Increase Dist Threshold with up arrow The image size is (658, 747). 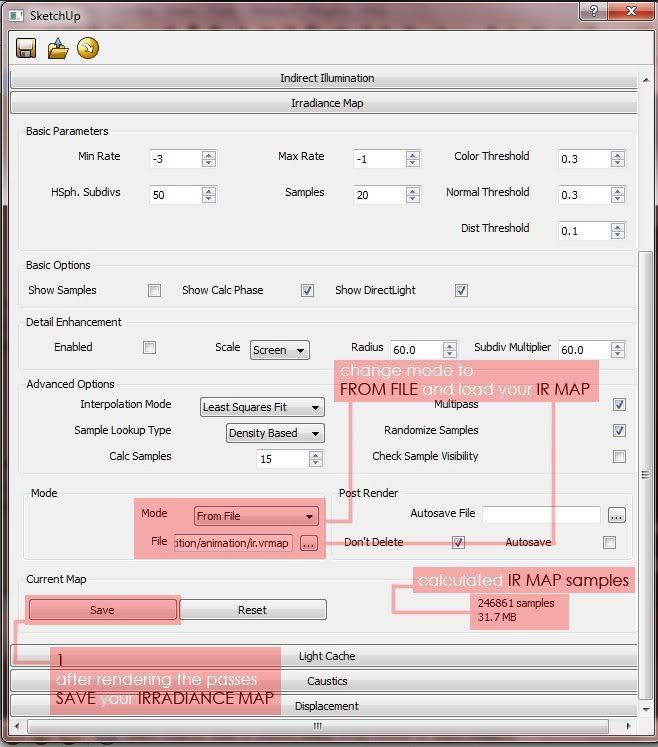click(618, 227)
